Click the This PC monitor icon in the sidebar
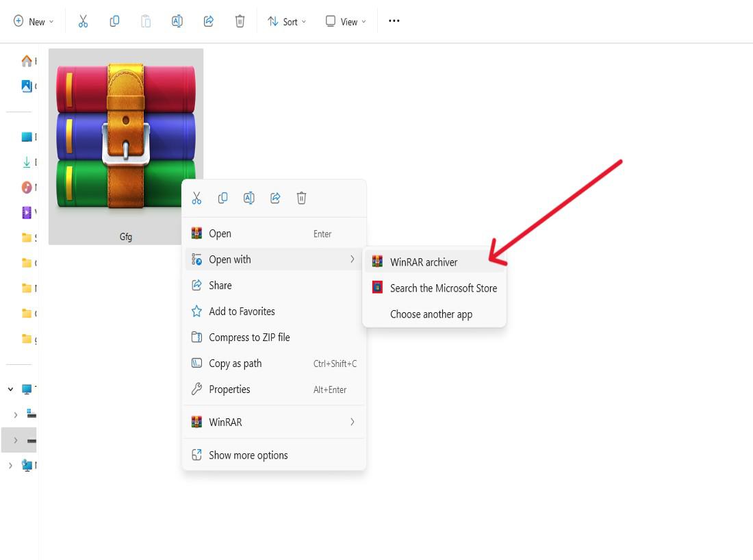753x560 pixels. click(27, 389)
